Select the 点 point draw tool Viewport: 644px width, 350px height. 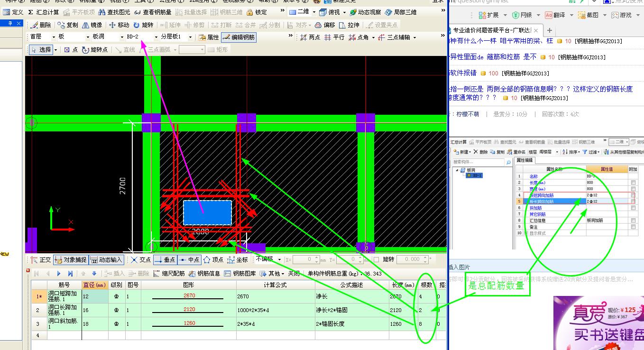(71, 49)
